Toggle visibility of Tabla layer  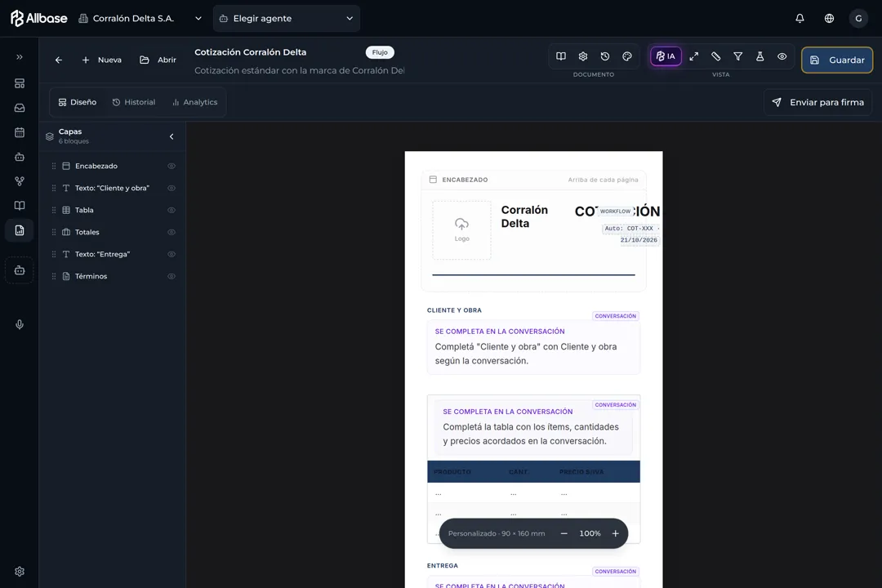point(171,210)
